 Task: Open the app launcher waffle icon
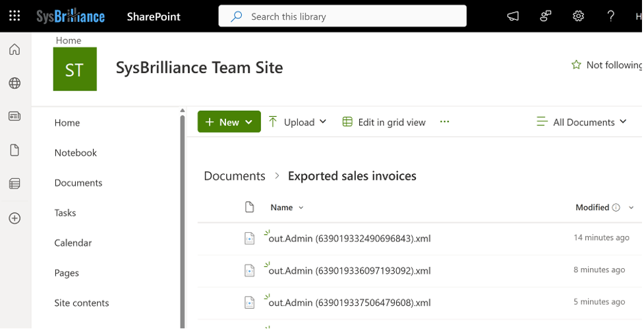click(15, 16)
